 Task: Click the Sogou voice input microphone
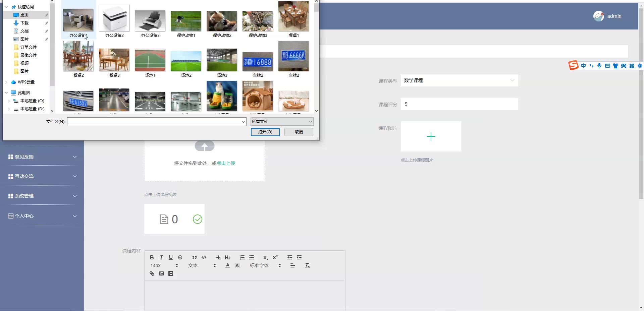click(599, 66)
